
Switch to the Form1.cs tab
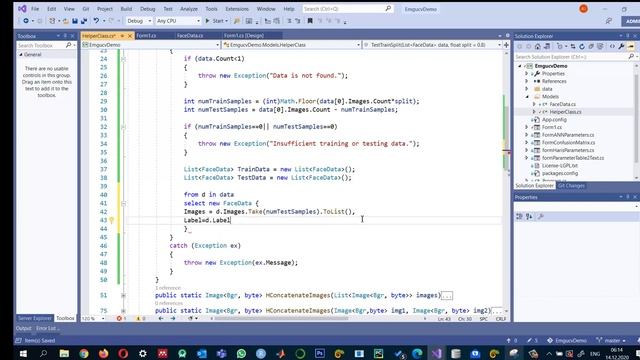click(x=146, y=36)
